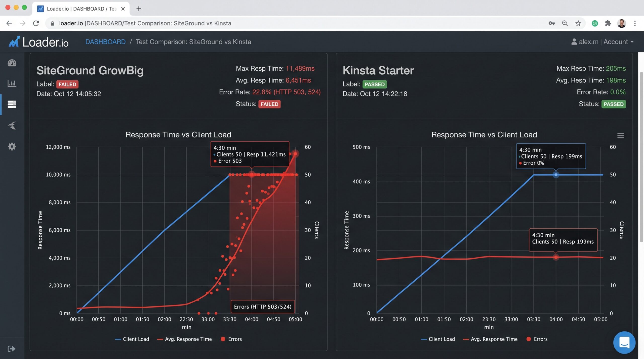Image resolution: width=644 pixels, height=359 pixels.
Task: Open the bird-shaped sidebar icon
Action: [x=12, y=125]
